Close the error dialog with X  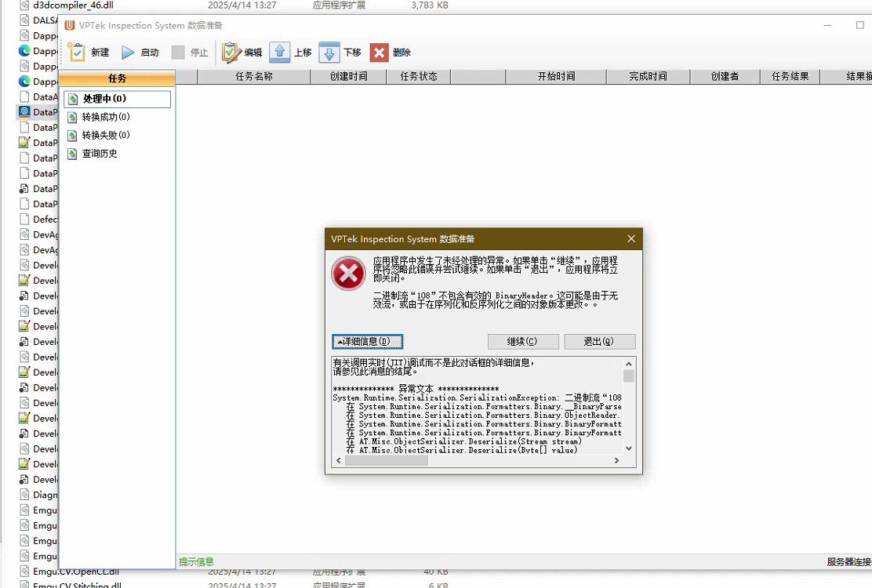click(631, 239)
